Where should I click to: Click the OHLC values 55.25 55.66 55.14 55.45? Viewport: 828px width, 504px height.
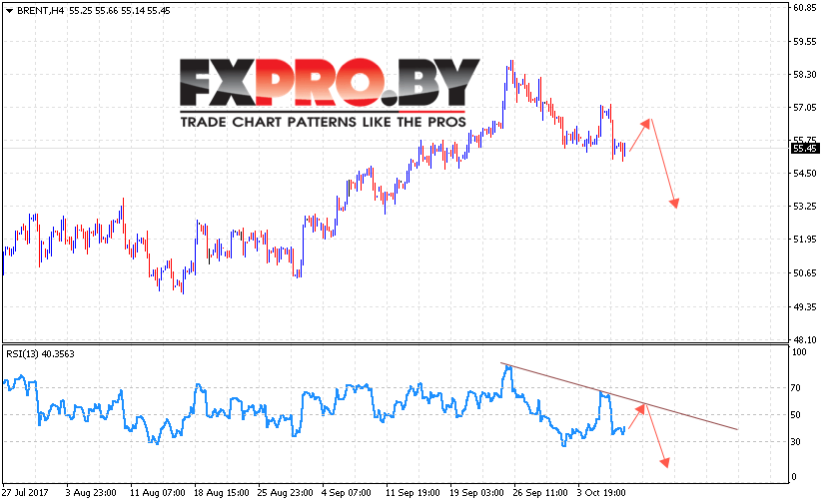coord(119,11)
